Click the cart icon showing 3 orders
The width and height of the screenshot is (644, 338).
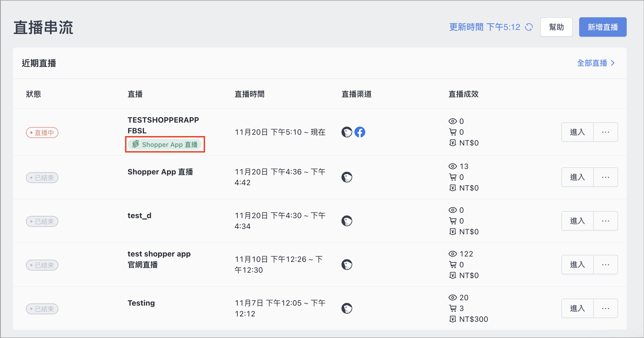[453, 308]
